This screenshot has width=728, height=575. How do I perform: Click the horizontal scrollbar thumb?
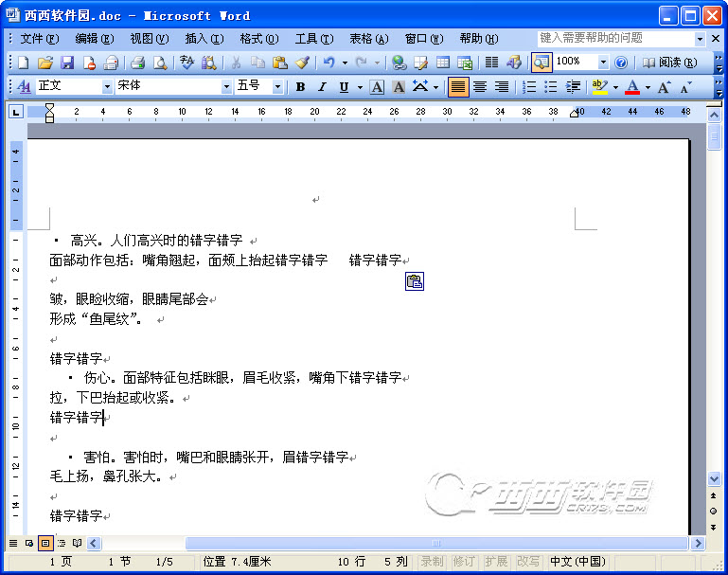point(436,543)
